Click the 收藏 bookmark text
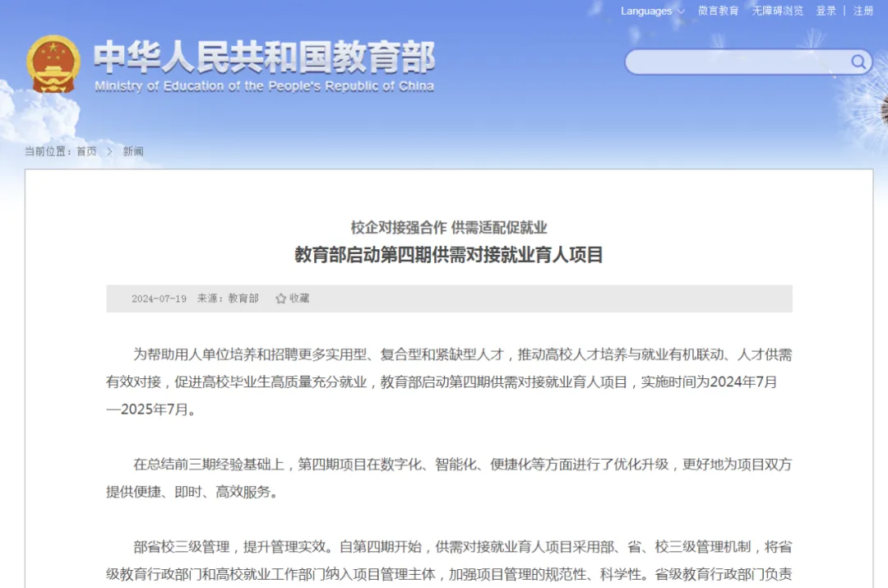888x588 pixels. (x=299, y=299)
